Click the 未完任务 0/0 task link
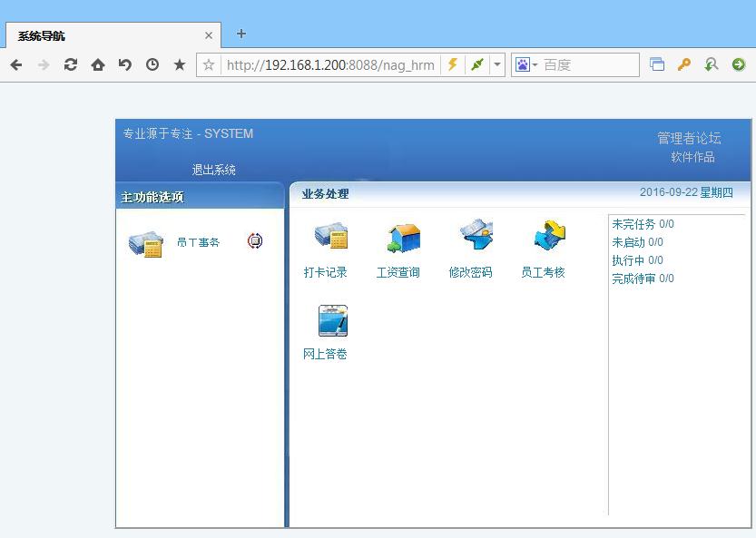The height and width of the screenshot is (538, 756). tap(643, 224)
